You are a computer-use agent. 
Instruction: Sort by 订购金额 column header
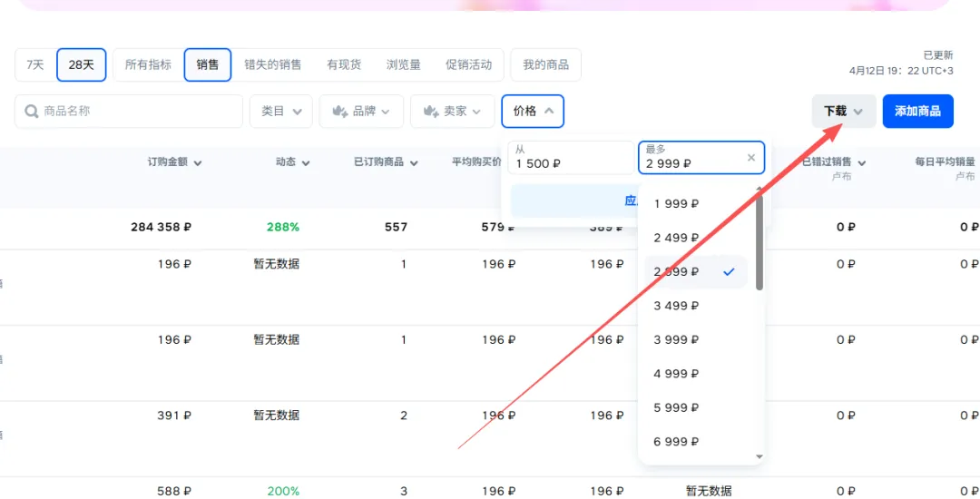174,163
